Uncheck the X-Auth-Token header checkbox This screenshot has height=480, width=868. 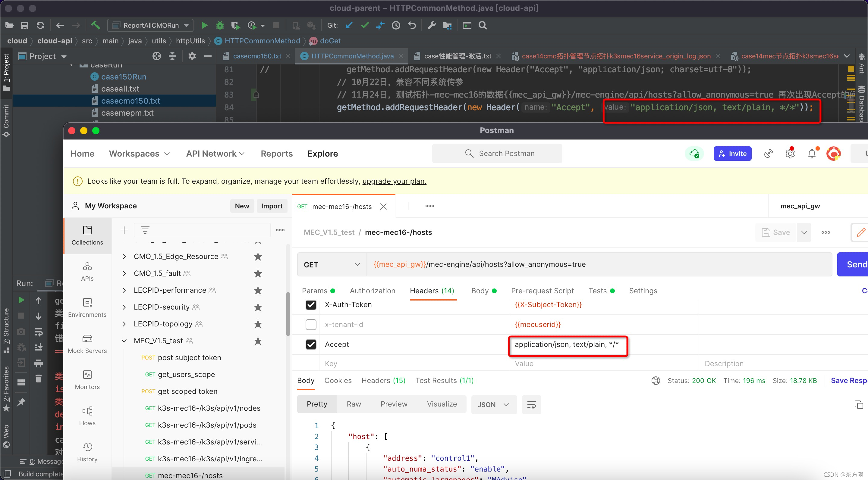311,305
